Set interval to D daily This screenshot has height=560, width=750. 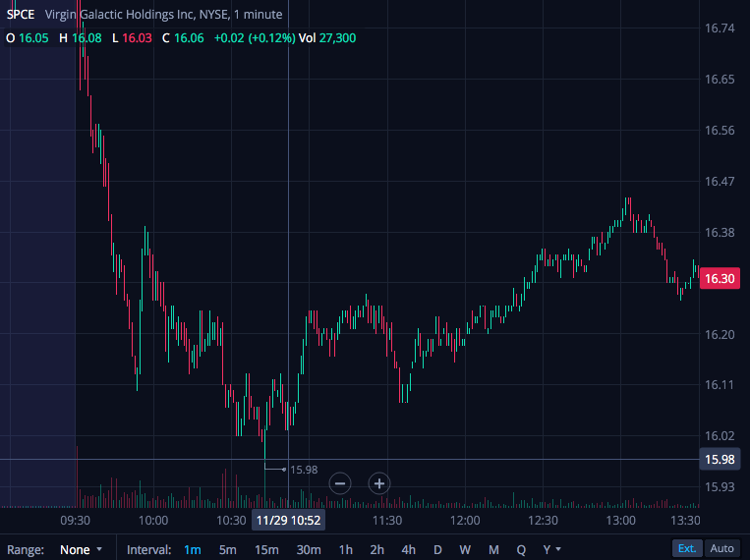tap(437, 549)
